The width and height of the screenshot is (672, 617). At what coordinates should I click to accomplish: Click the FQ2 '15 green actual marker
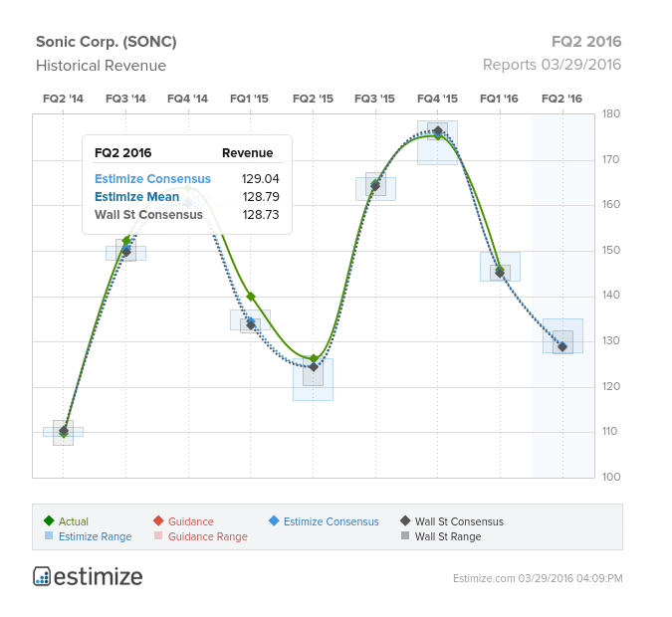click(314, 358)
